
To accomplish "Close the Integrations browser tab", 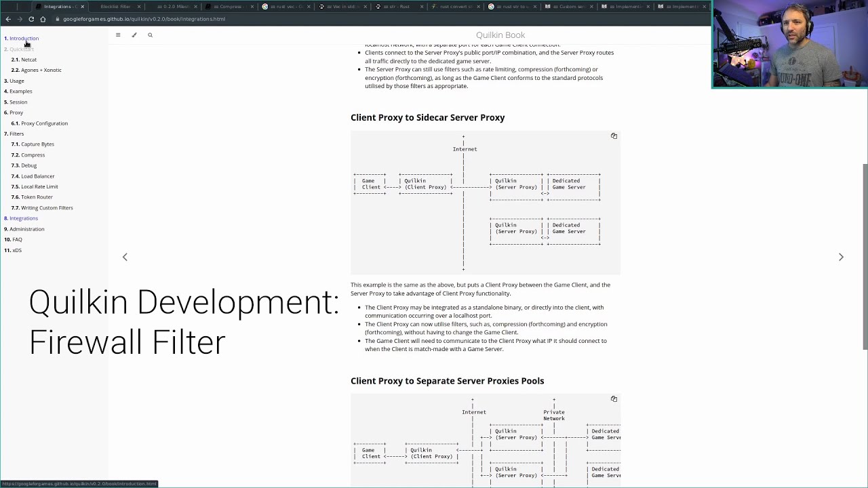I will pos(83,7).
